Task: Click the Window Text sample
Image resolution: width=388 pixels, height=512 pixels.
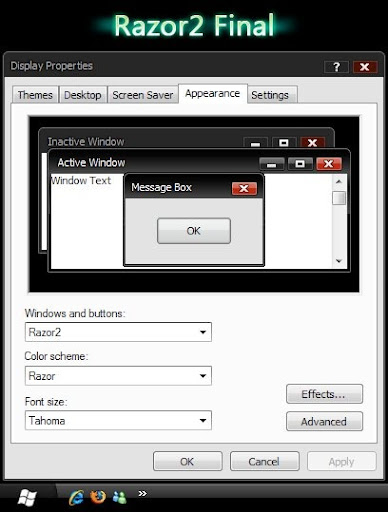Action: (81, 181)
